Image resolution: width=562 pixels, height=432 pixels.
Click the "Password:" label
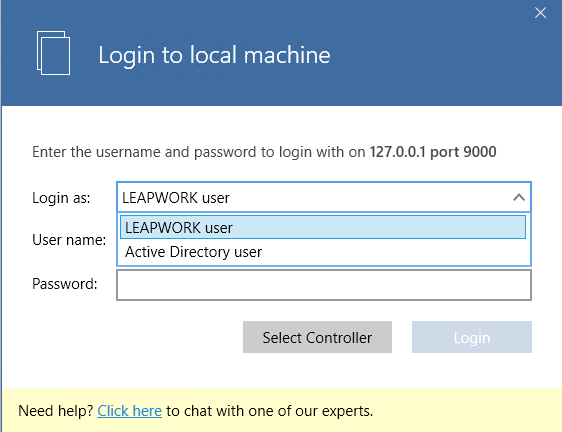click(x=65, y=284)
